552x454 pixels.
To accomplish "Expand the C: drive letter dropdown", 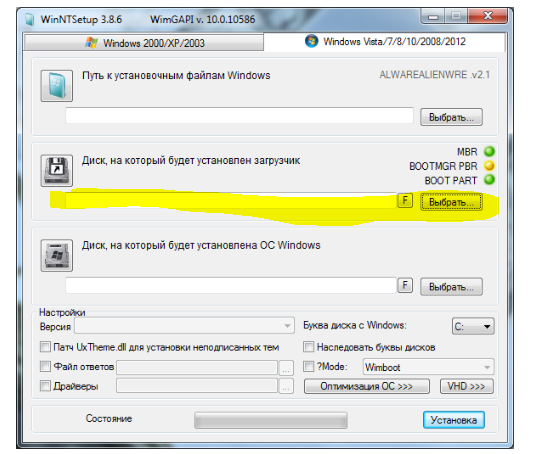I will 473,326.
